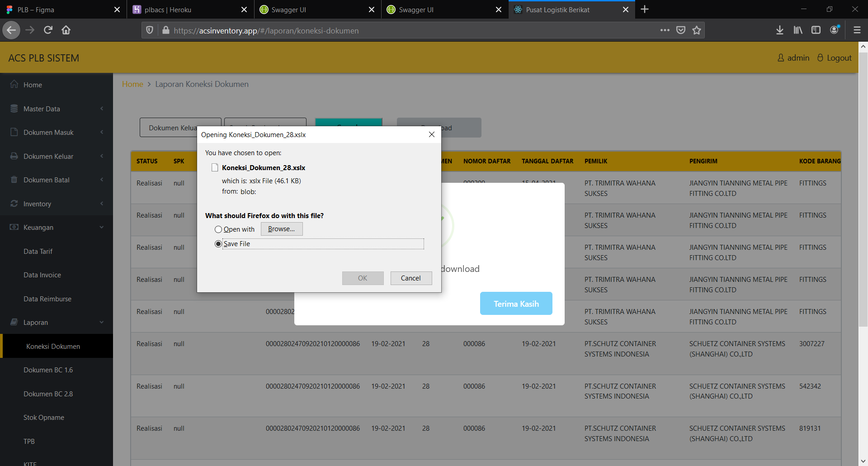Select the Open with radio button
Viewport: 868px width, 466px height.
click(218, 229)
